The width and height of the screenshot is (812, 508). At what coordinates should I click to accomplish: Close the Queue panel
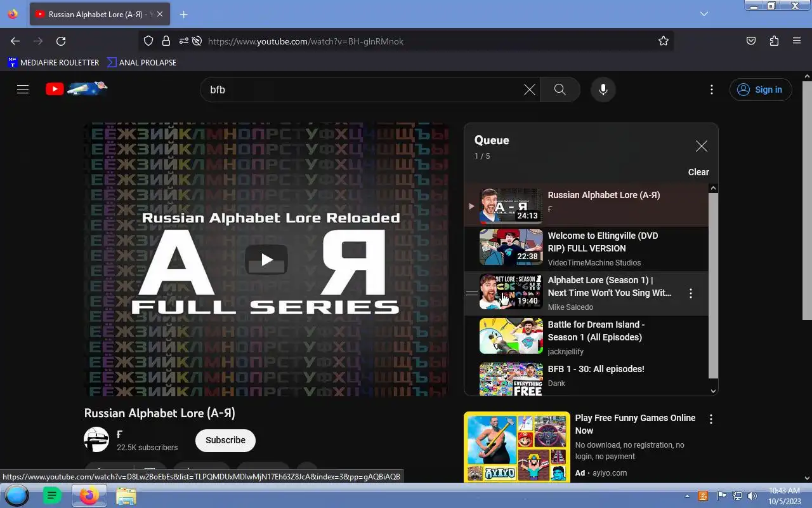click(x=701, y=146)
